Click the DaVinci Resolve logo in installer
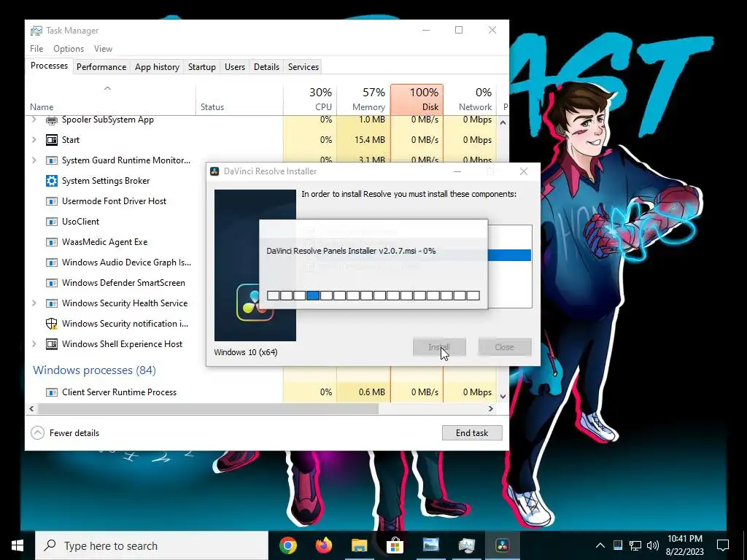This screenshot has height=560, width=747. pos(255,303)
